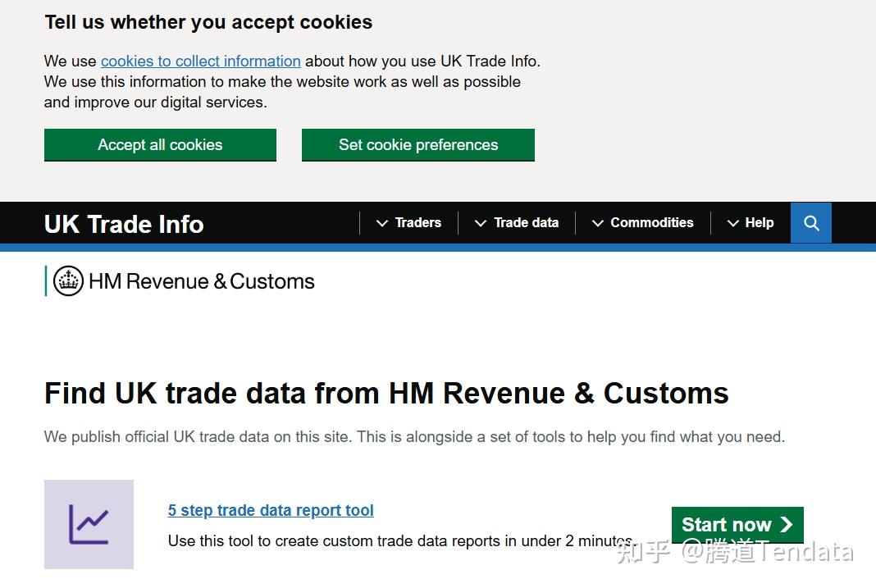Open the Trade data menu
The image size is (876, 588).
[526, 223]
